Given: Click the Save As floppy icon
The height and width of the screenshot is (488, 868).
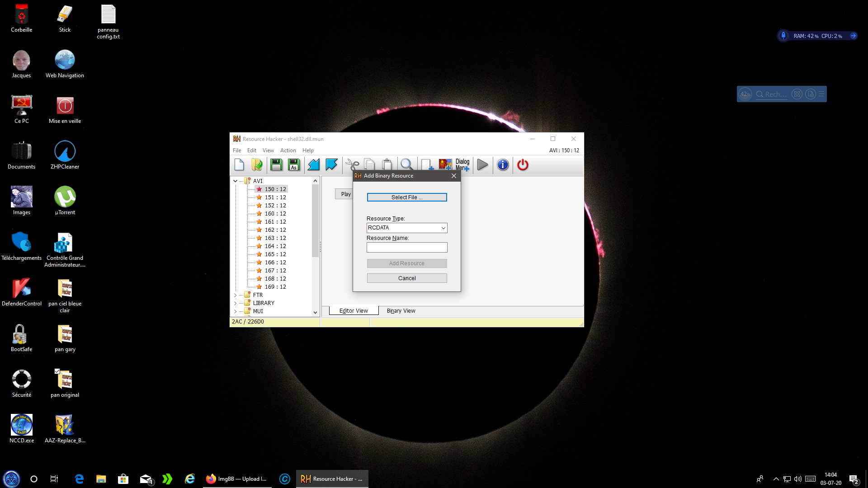Looking at the screenshot, I should [x=294, y=165].
